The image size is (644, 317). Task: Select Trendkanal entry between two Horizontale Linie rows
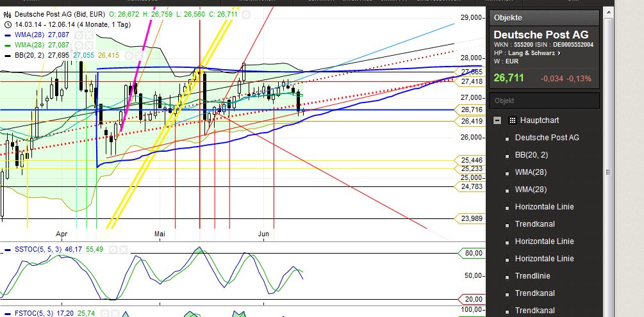535,224
